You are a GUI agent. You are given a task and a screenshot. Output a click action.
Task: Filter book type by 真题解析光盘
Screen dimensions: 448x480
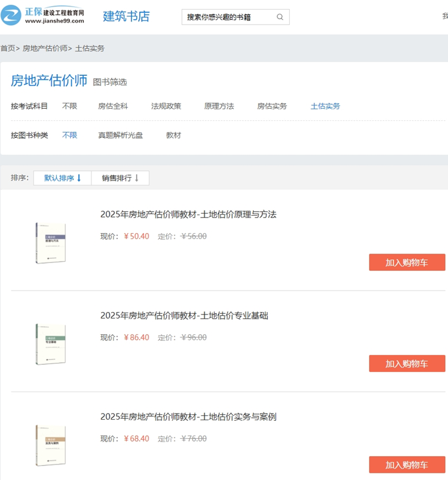coord(121,136)
